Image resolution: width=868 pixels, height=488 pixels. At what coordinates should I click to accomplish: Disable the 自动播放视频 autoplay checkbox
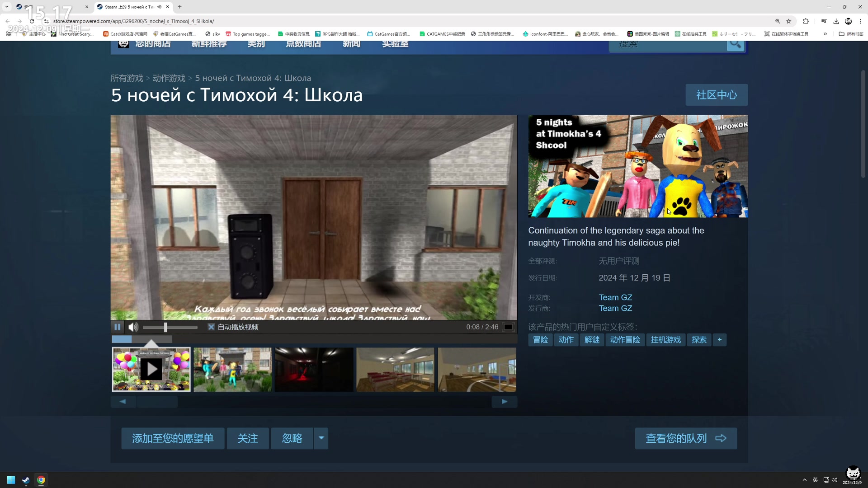211,327
